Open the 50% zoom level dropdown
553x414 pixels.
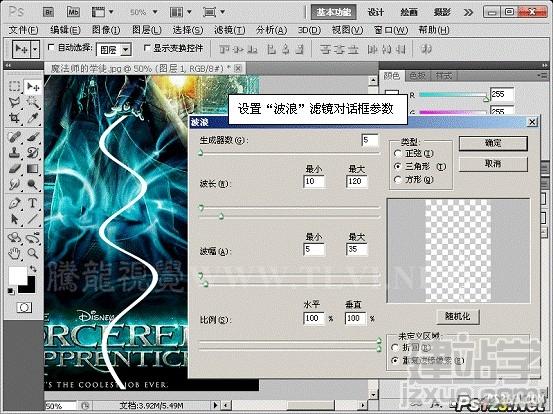(x=144, y=12)
